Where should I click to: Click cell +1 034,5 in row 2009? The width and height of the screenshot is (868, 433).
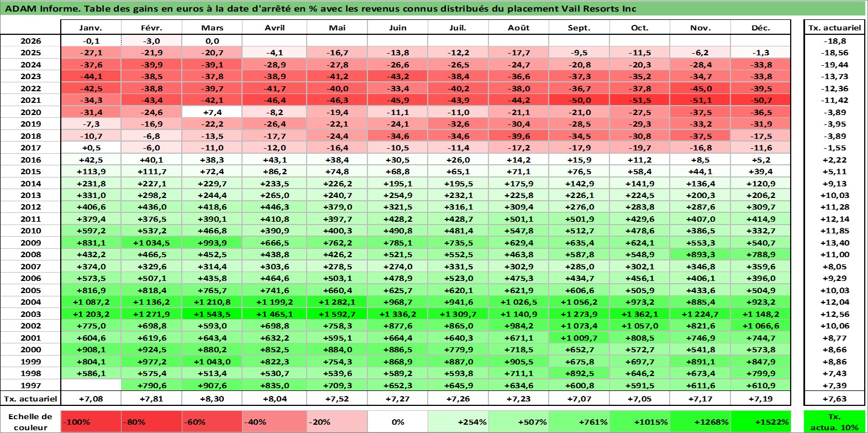coord(151,243)
